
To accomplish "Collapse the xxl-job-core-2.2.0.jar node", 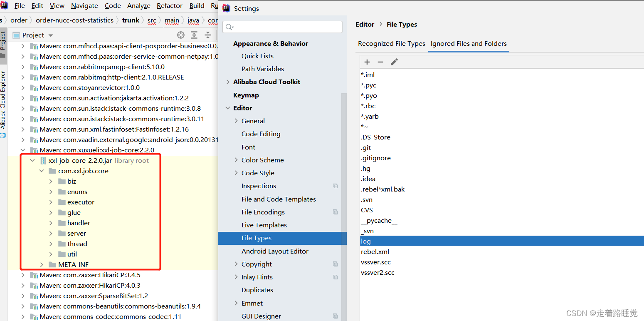I will (x=32, y=161).
